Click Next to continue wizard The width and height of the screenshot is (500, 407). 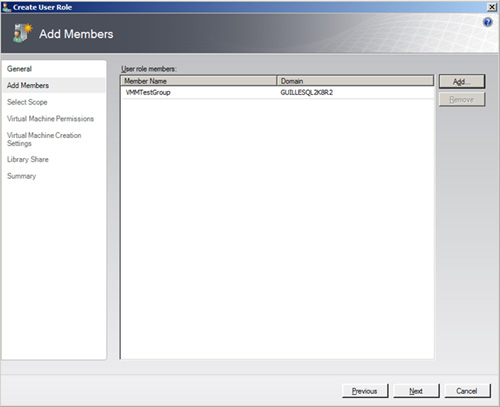(416, 391)
